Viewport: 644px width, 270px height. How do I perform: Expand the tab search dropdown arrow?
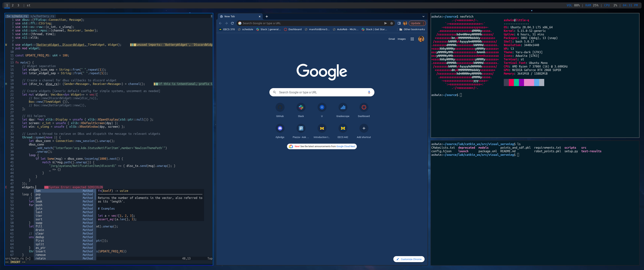click(423, 16)
